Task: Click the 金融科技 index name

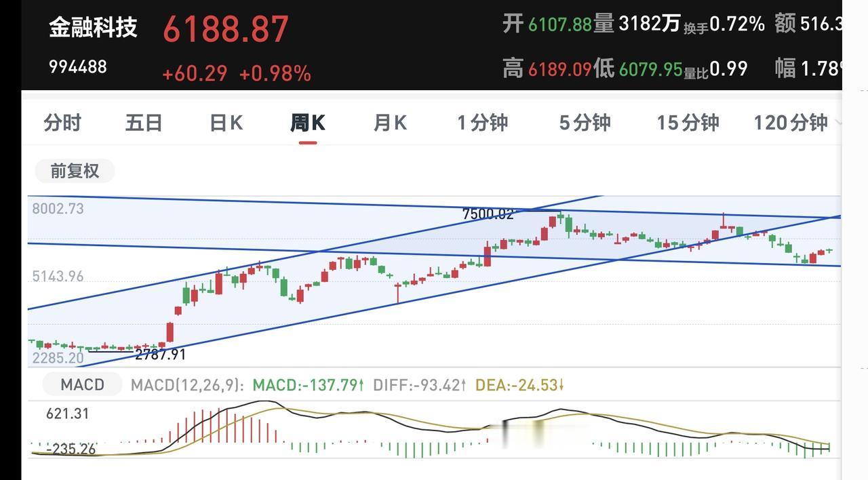Action: (x=93, y=28)
